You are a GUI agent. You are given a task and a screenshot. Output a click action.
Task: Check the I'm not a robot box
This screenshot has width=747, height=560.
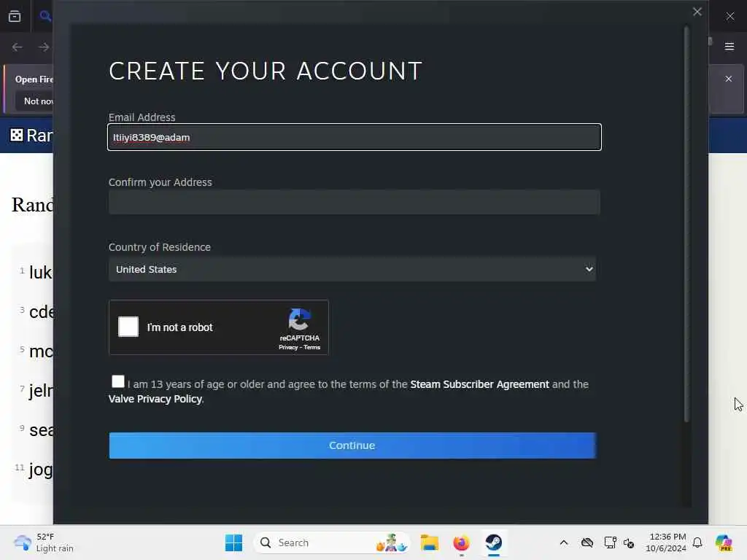click(x=128, y=327)
